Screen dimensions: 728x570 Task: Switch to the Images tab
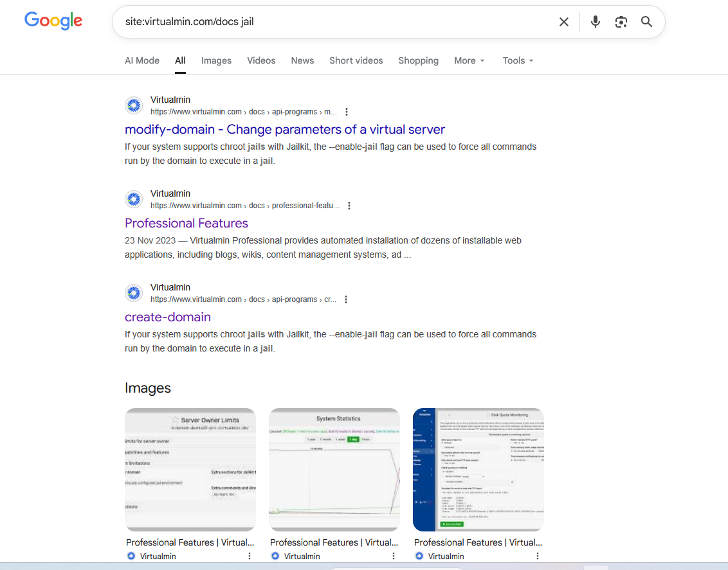[216, 60]
